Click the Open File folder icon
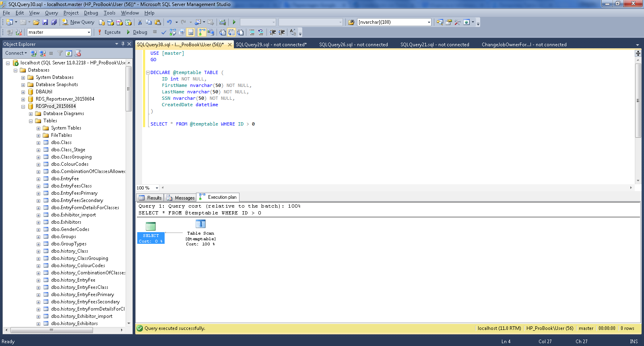Screen dimensions: 644x346 pyautogui.click(x=36, y=22)
